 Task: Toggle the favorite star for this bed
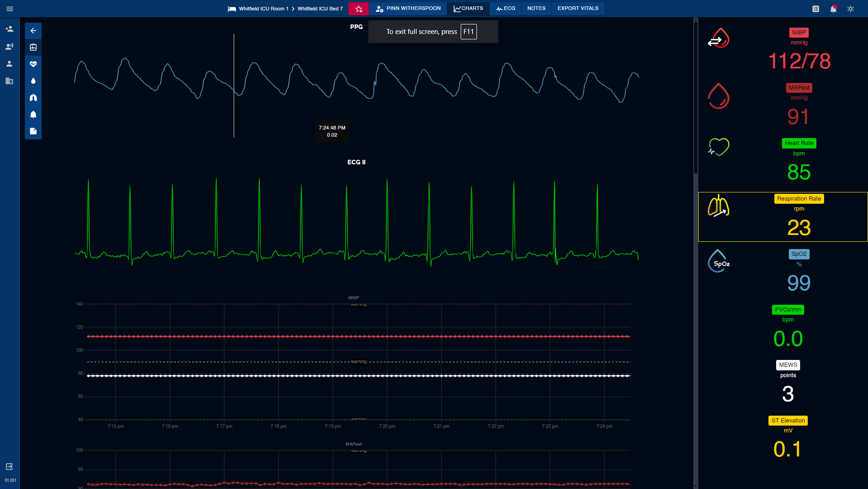[358, 9]
